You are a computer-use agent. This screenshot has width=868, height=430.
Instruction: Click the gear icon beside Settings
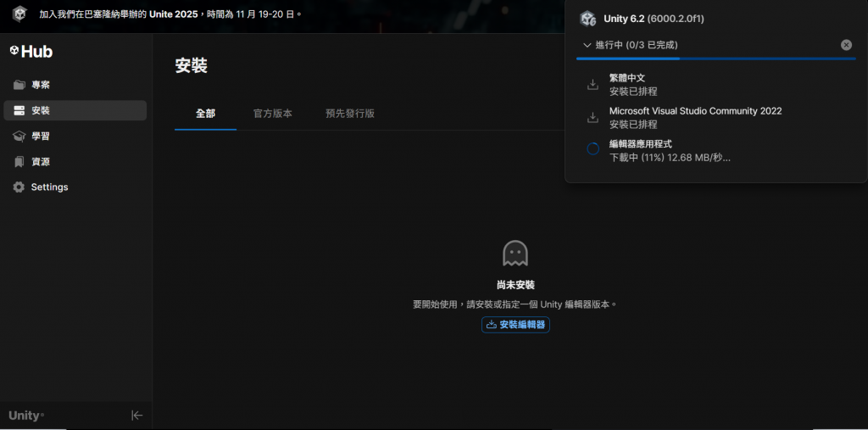tap(19, 187)
